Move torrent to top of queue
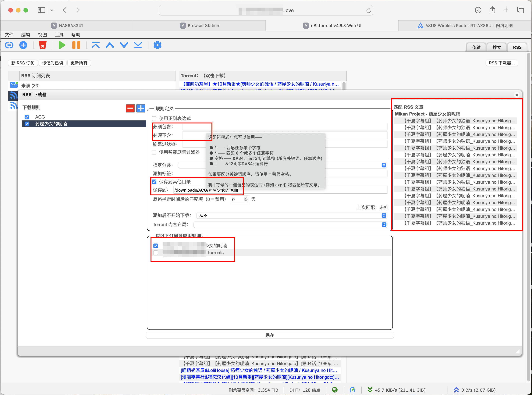This screenshot has width=532, height=395. (96, 45)
